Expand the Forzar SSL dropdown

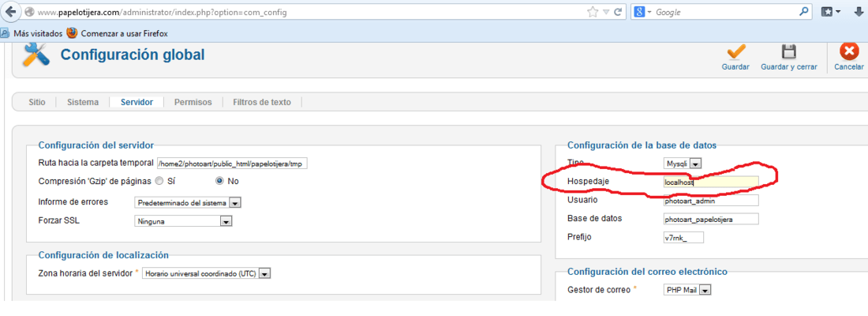tap(183, 221)
